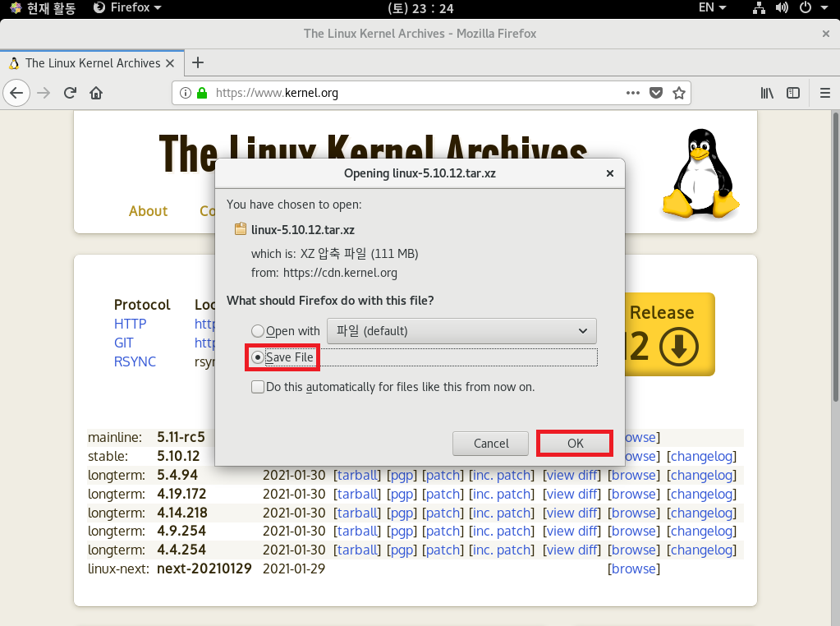Open the pgp link for longterm 4.19.172
The height and width of the screenshot is (626, 840).
[x=402, y=495]
